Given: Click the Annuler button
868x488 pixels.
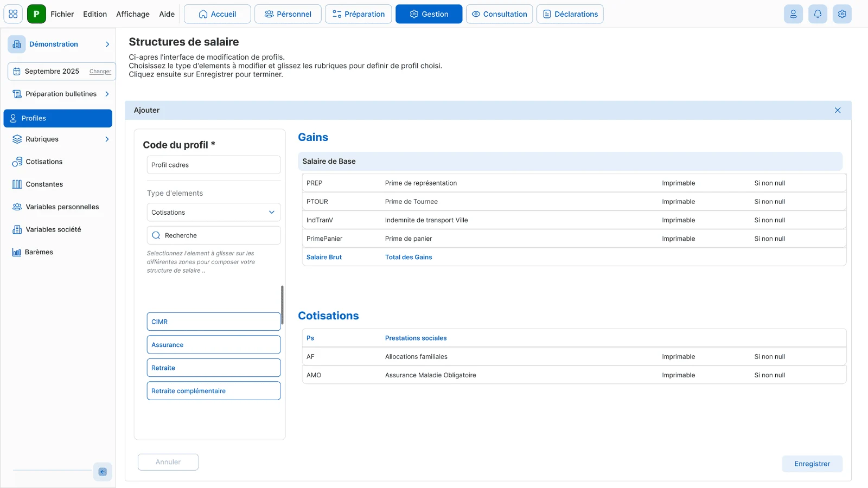Looking at the screenshot, I should pos(168,462).
